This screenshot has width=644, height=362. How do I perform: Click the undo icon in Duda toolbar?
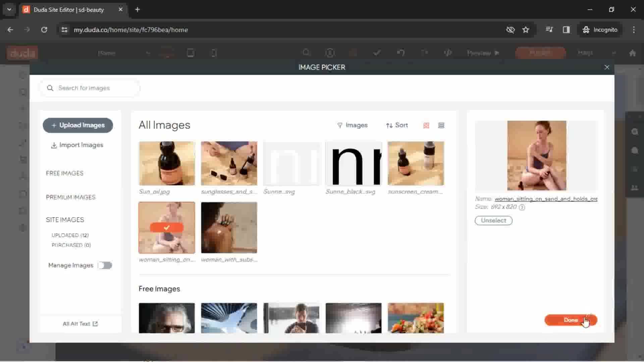pos(401,53)
